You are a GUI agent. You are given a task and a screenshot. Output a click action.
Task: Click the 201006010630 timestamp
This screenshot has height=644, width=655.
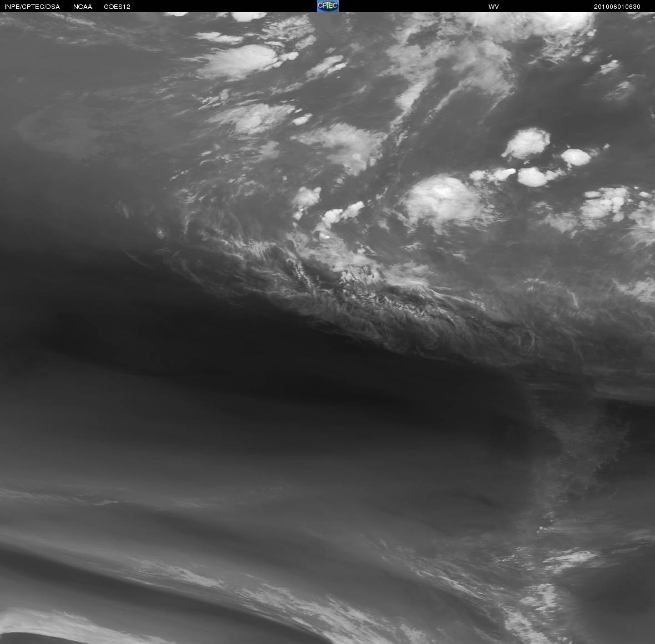pyautogui.click(x=617, y=7)
